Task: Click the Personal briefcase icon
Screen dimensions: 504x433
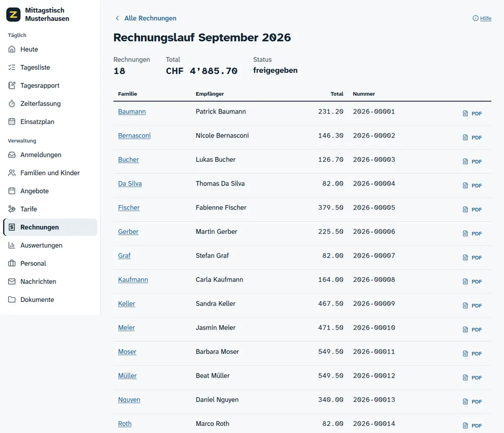Action: [12, 263]
